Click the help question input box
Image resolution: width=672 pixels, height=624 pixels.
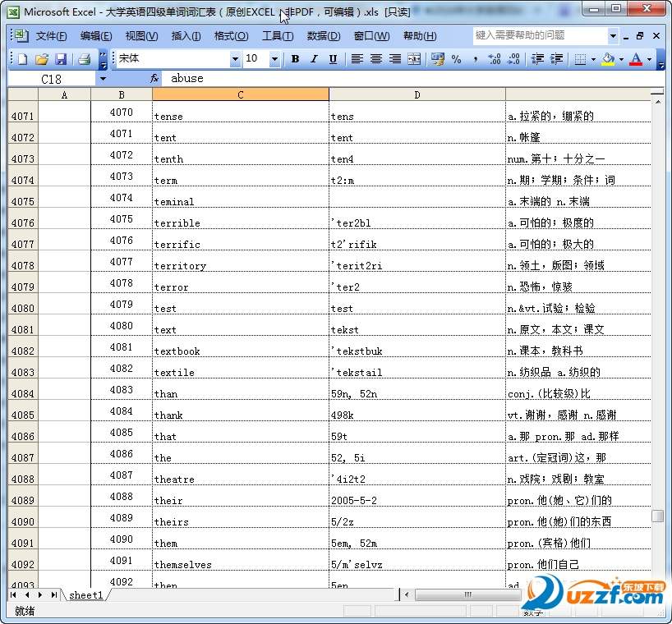(541, 35)
